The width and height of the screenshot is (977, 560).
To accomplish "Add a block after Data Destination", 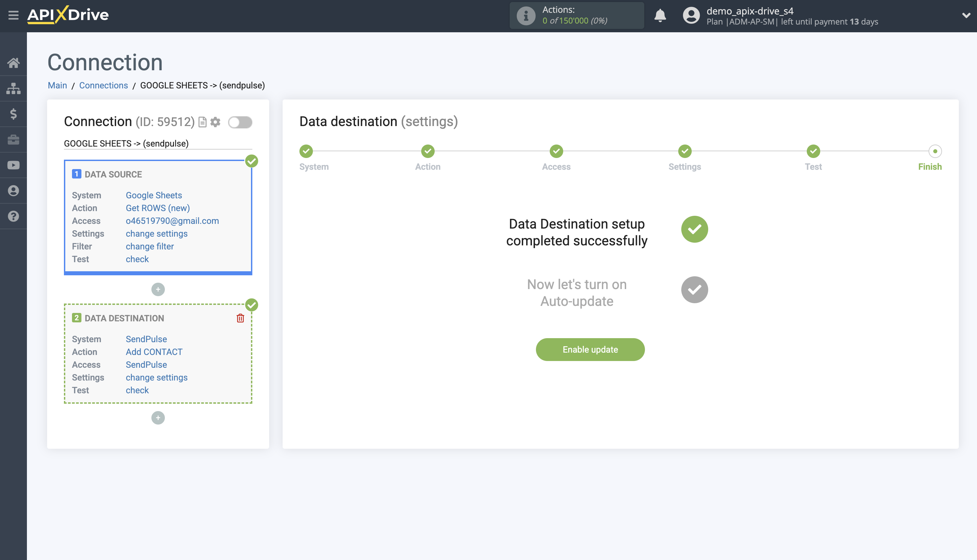I will (x=158, y=418).
